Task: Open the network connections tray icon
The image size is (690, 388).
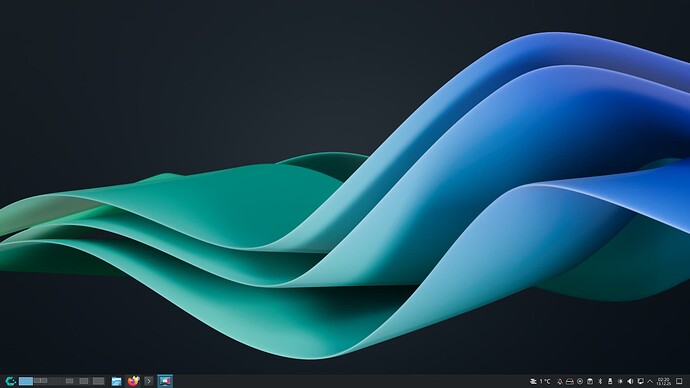Action: [x=640, y=381]
